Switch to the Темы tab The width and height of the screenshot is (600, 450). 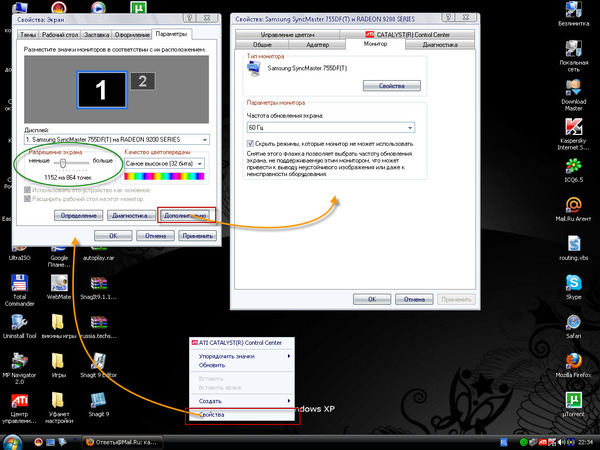pos(28,35)
